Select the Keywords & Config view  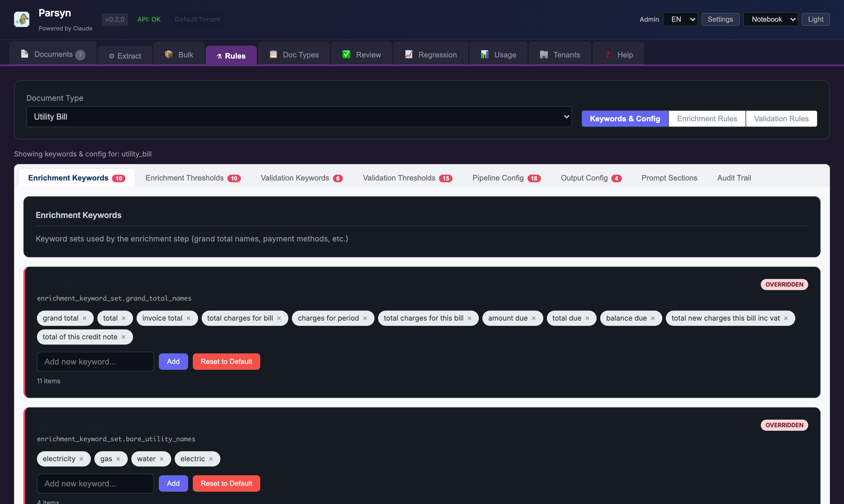pyautogui.click(x=625, y=119)
